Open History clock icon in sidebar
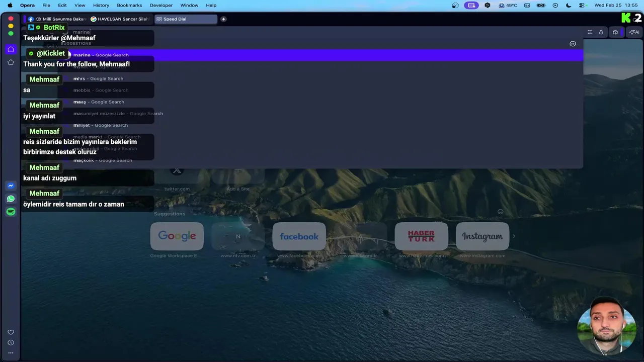 [x=11, y=343]
